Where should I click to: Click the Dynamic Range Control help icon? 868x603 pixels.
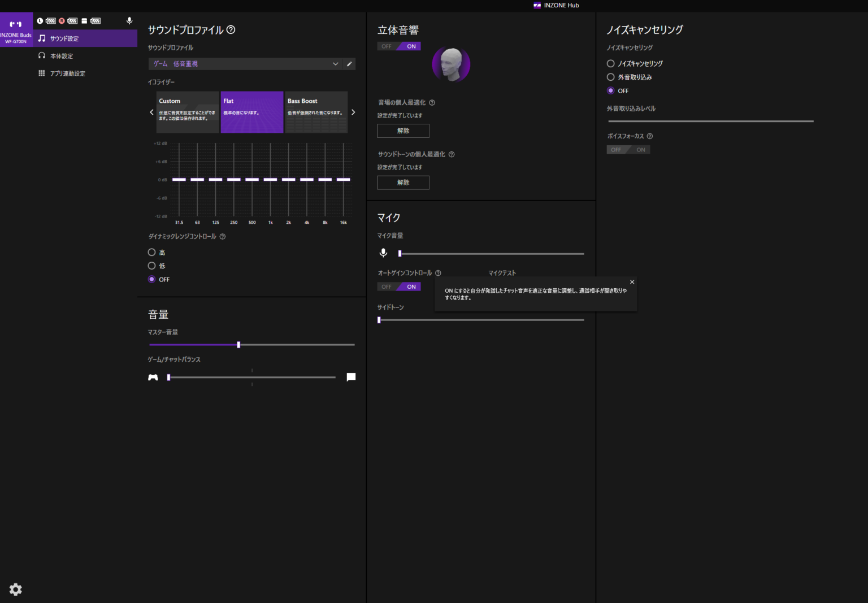(x=223, y=237)
